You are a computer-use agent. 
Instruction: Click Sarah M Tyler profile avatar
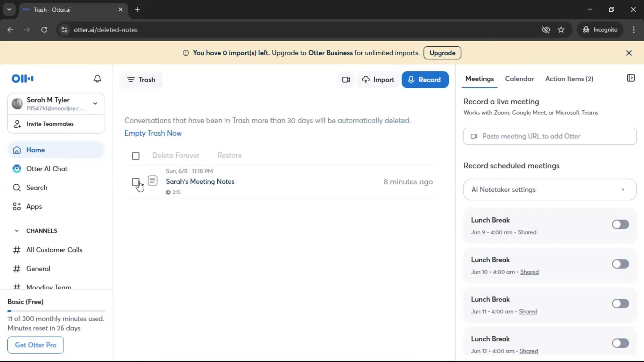coord(17,104)
